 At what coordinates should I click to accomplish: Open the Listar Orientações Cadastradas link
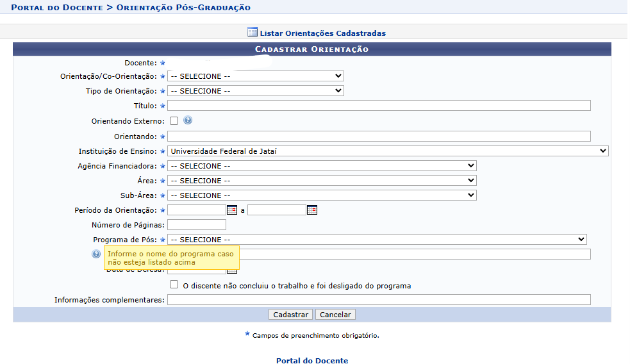coord(322,33)
